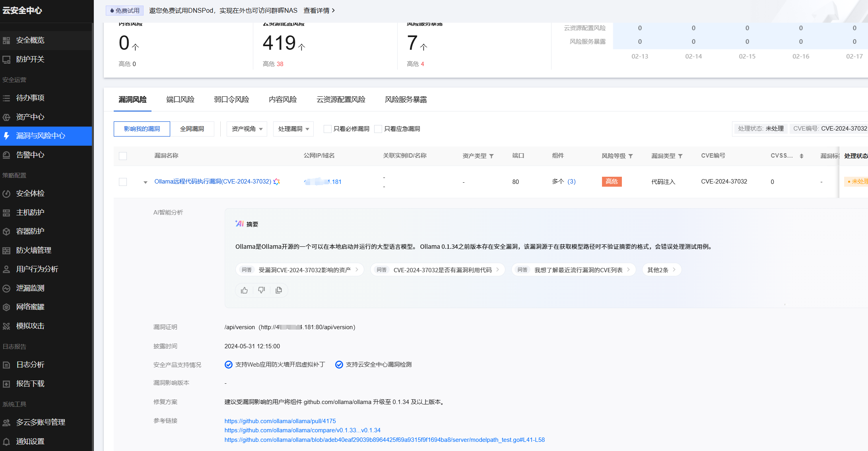Filter by 漏洞类型 column funnel icon

pyautogui.click(x=680, y=156)
